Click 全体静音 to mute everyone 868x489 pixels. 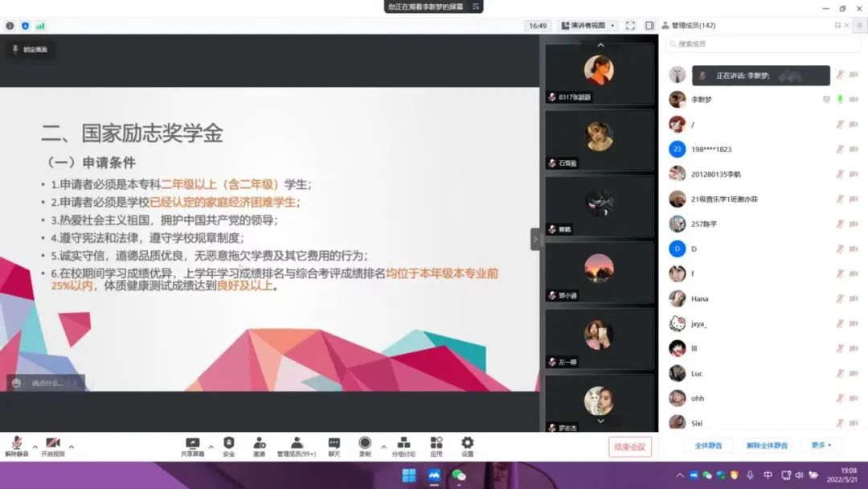point(708,445)
